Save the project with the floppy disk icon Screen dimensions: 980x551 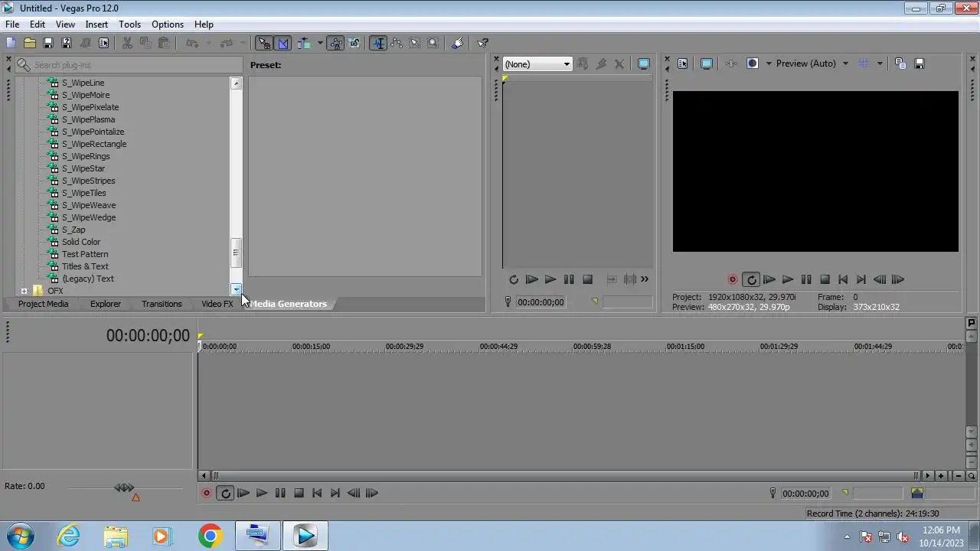coord(47,43)
